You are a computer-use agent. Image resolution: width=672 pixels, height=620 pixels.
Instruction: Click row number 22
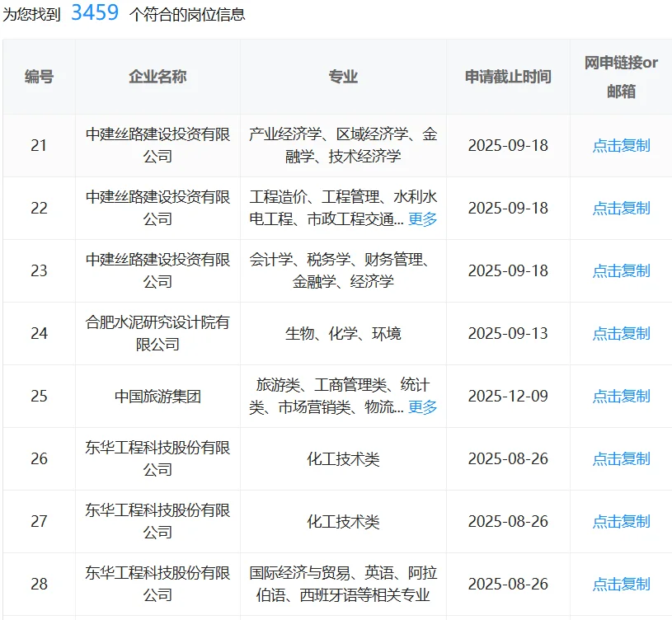coord(39,209)
